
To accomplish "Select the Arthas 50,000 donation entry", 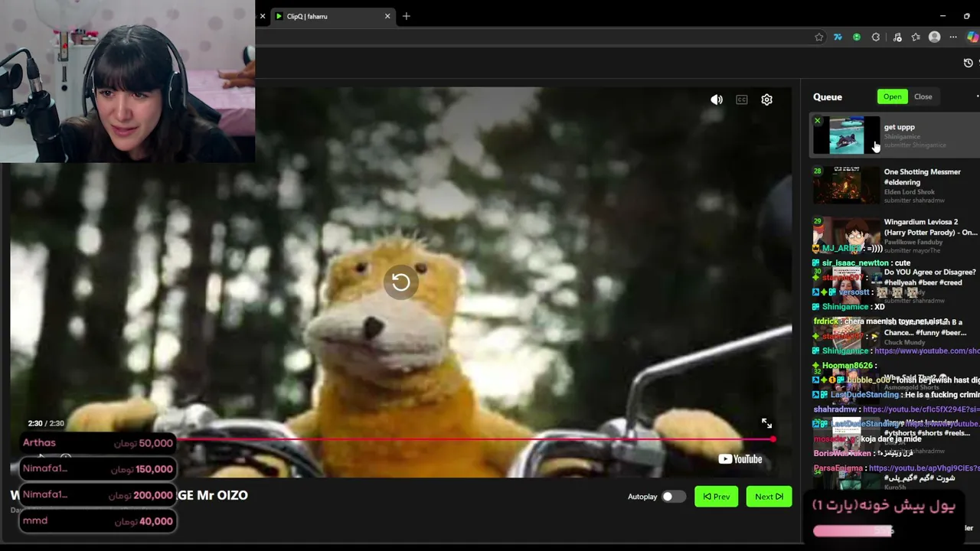I will pos(98,443).
